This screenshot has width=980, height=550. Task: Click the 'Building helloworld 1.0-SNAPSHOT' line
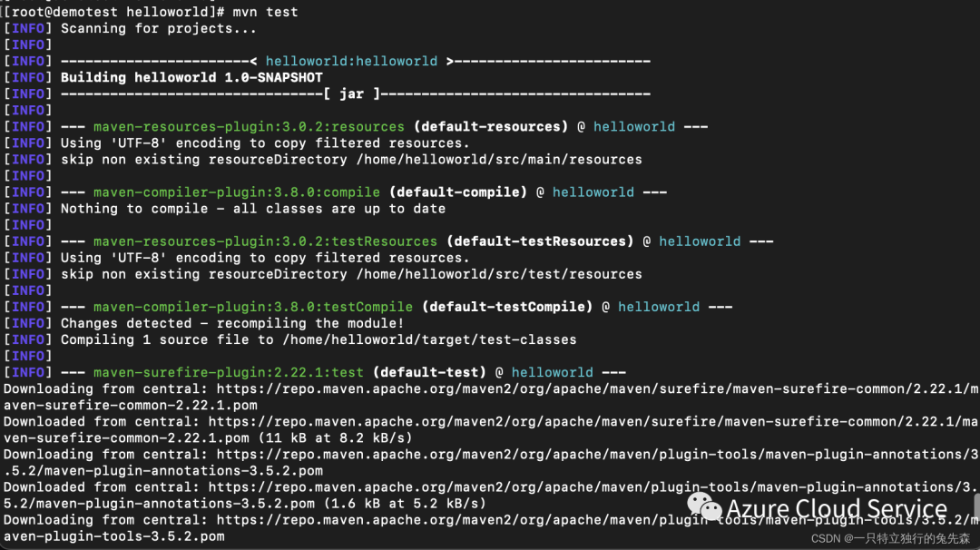(x=191, y=77)
